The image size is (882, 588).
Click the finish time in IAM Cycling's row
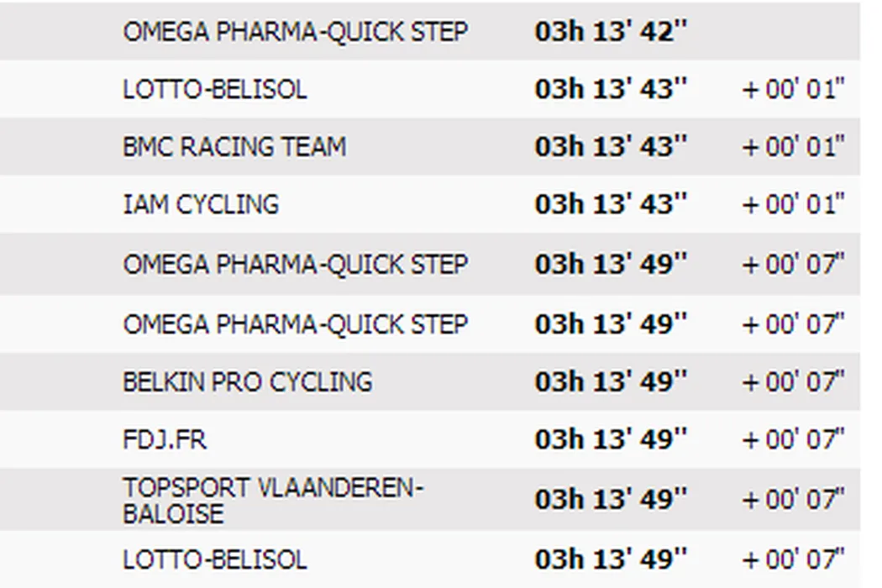click(611, 205)
